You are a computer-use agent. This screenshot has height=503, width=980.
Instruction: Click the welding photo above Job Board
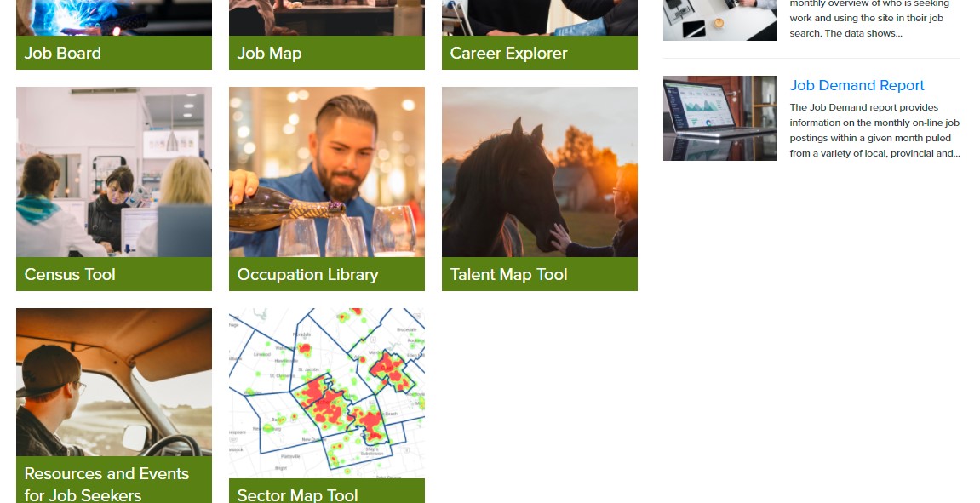114,18
